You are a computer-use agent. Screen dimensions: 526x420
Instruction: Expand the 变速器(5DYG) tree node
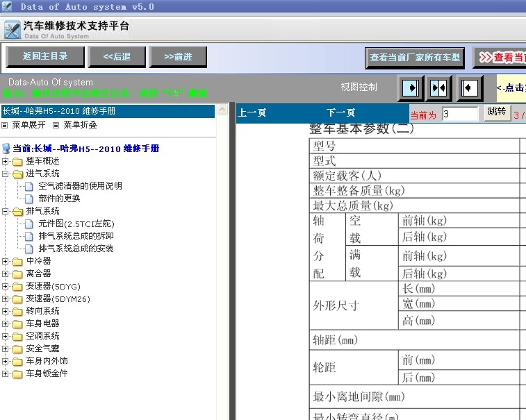[x=5, y=286]
